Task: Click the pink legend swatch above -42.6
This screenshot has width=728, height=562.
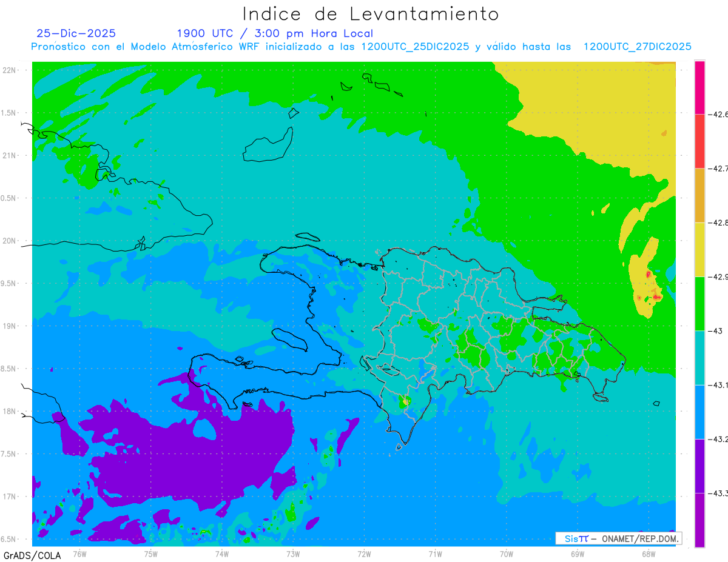Action: 699,87
